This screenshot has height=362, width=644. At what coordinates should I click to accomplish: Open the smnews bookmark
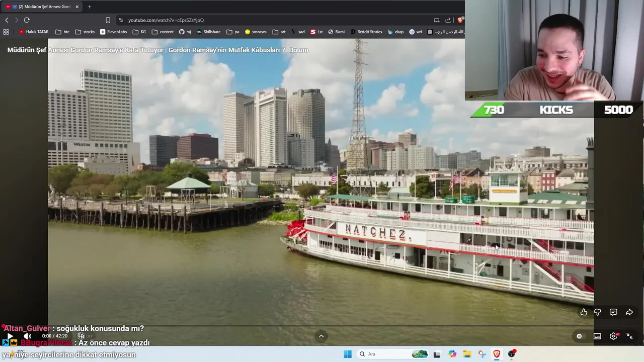(x=256, y=32)
